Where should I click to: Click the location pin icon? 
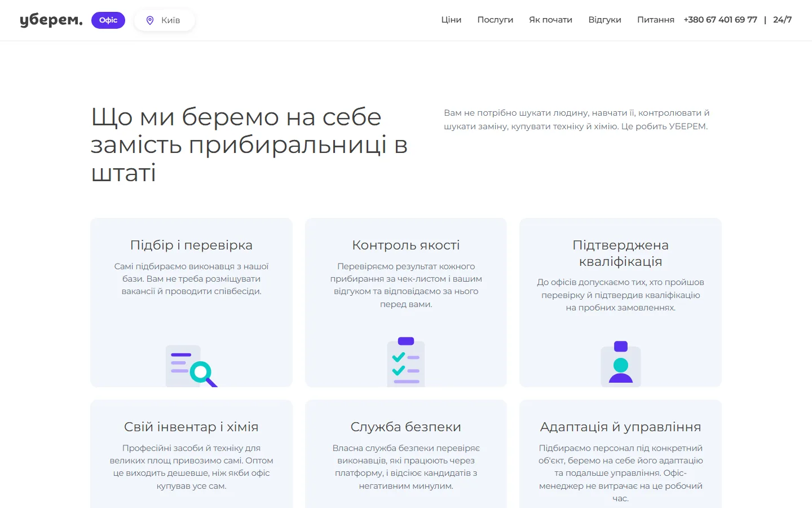click(150, 20)
